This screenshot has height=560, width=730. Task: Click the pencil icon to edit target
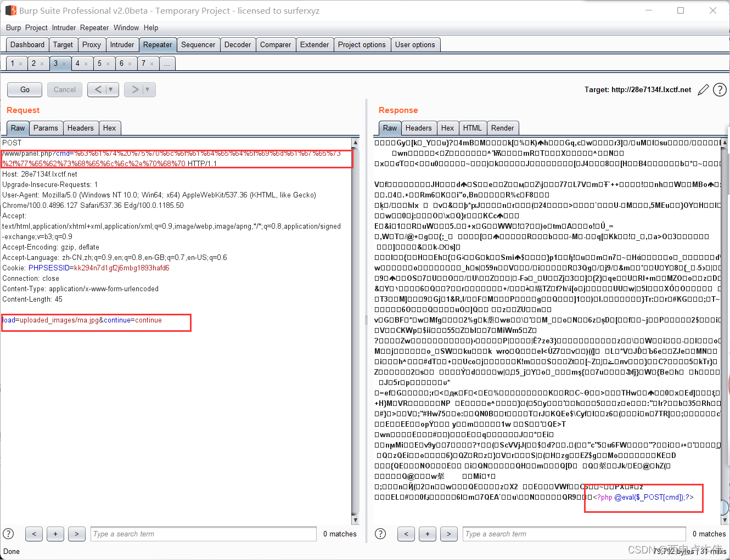[x=703, y=90]
